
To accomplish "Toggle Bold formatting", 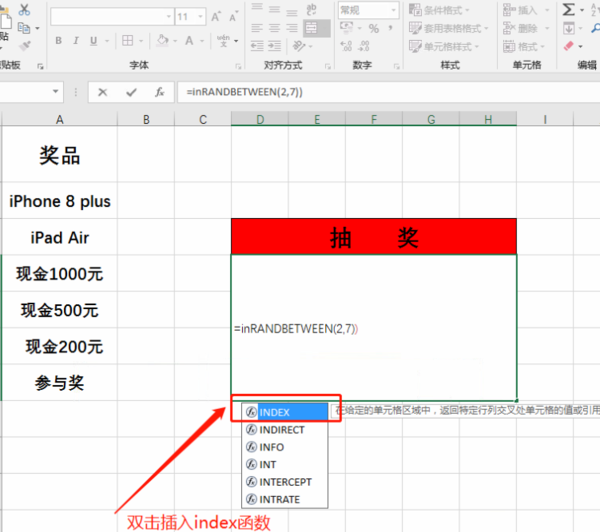I will point(59,41).
